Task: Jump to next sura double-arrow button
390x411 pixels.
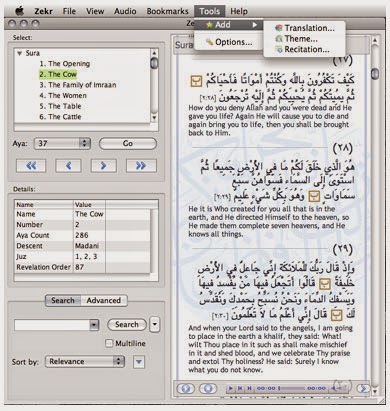Action: (141, 166)
